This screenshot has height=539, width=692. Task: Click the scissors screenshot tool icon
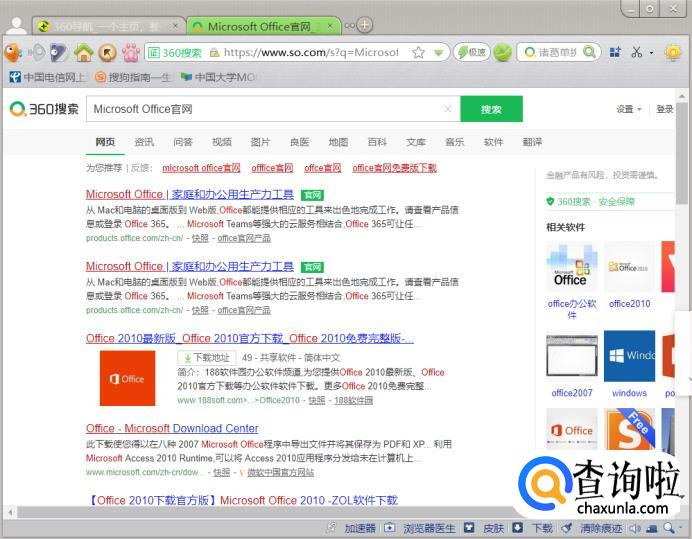pos(636,53)
